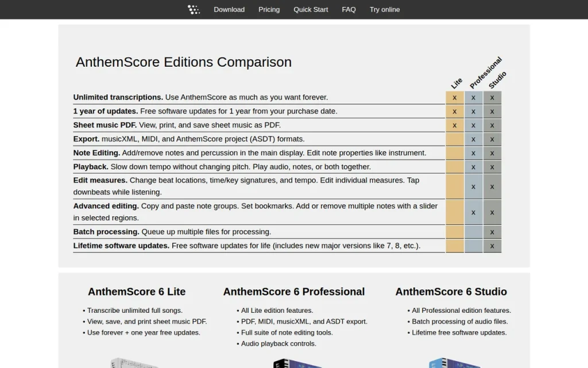588x368 pixels.
Task: Click empty Lite cell in Batch processing row
Action: coord(455,232)
